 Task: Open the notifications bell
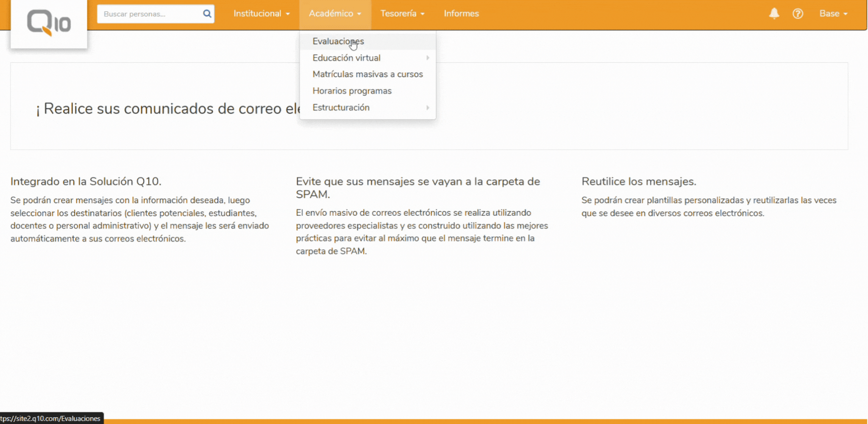(774, 14)
